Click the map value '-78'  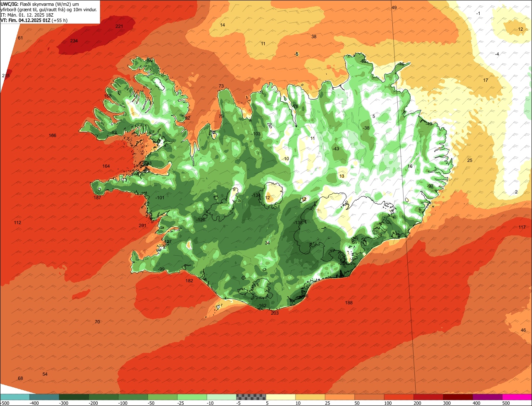pos(295,106)
